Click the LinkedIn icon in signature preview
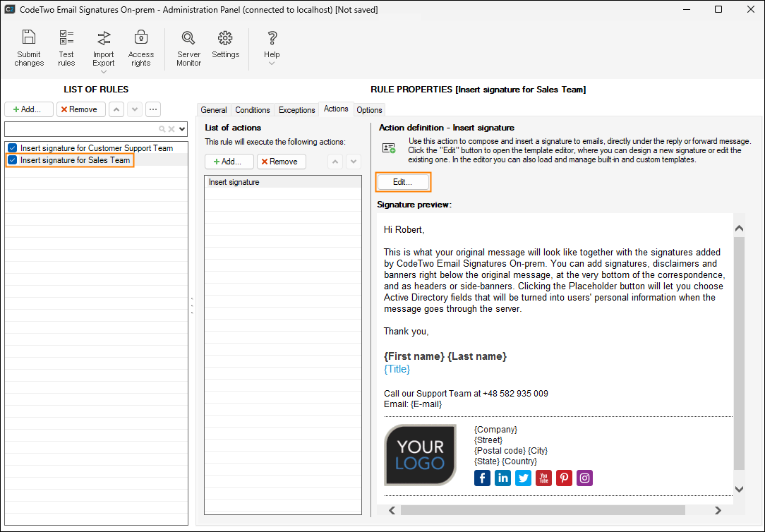 click(x=503, y=478)
